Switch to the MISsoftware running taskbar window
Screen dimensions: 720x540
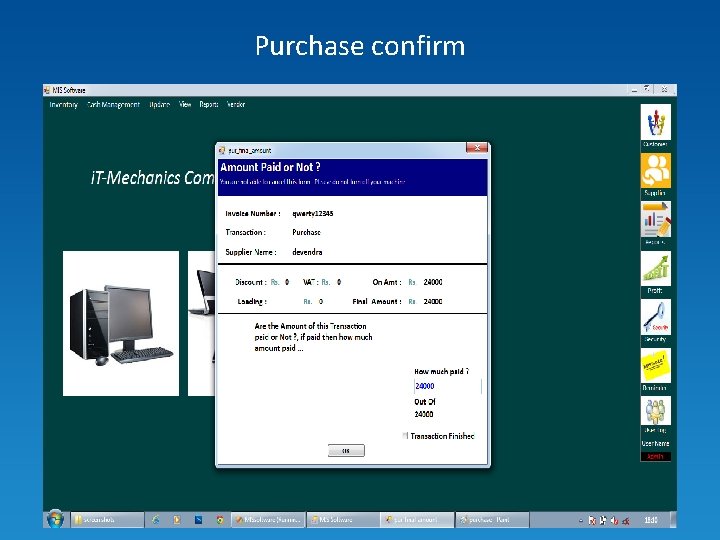pyautogui.click(x=268, y=520)
